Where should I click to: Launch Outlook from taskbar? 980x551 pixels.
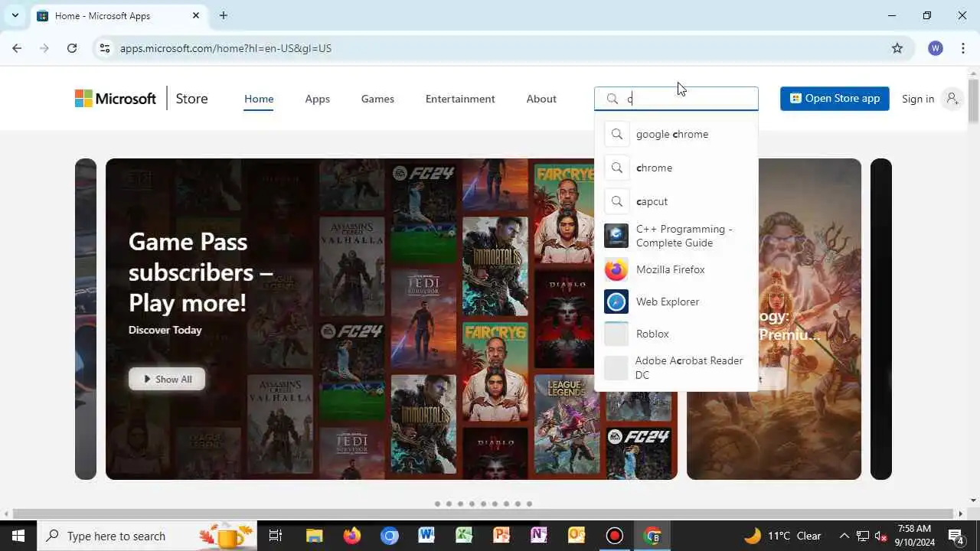point(577,536)
